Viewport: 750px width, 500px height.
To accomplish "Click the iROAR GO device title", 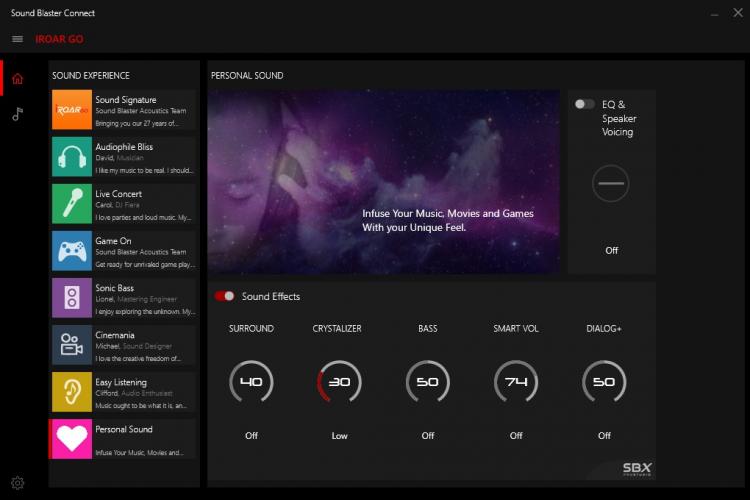I will click(x=59, y=39).
